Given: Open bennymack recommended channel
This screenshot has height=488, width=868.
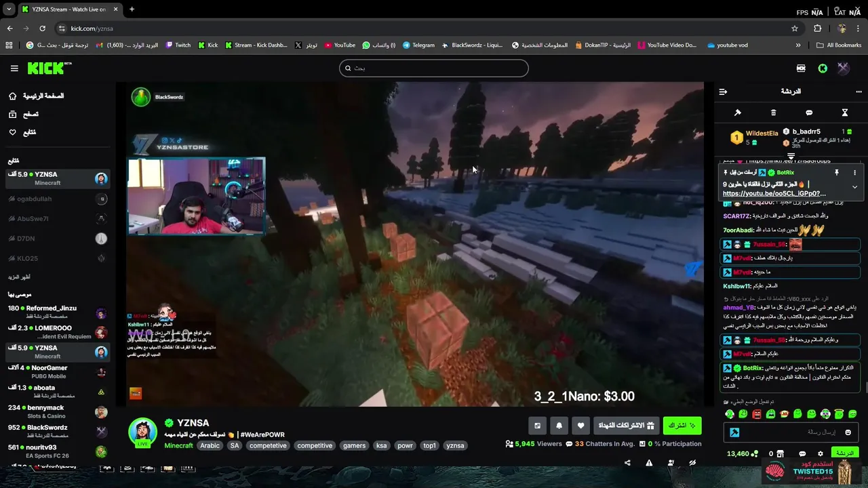Looking at the screenshot, I should click(x=58, y=411).
